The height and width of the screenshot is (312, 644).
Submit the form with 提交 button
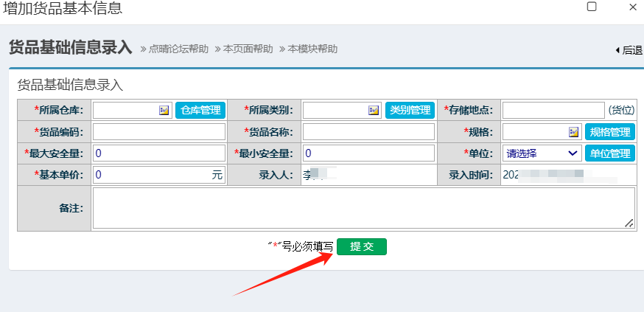(362, 246)
